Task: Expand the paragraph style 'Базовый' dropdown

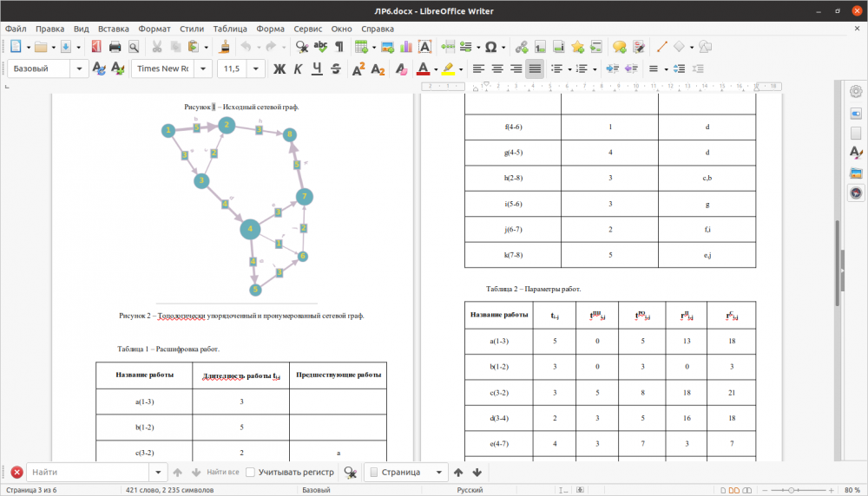Action: [x=81, y=69]
